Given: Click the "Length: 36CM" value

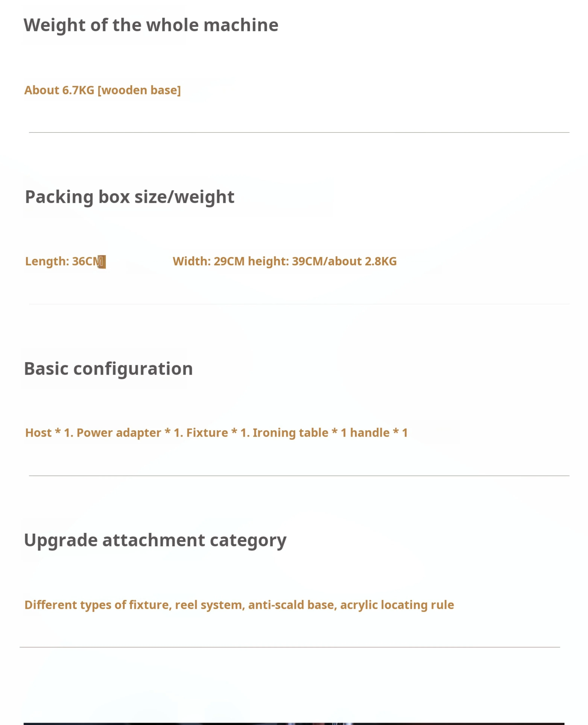Looking at the screenshot, I should (x=61, y=261).
